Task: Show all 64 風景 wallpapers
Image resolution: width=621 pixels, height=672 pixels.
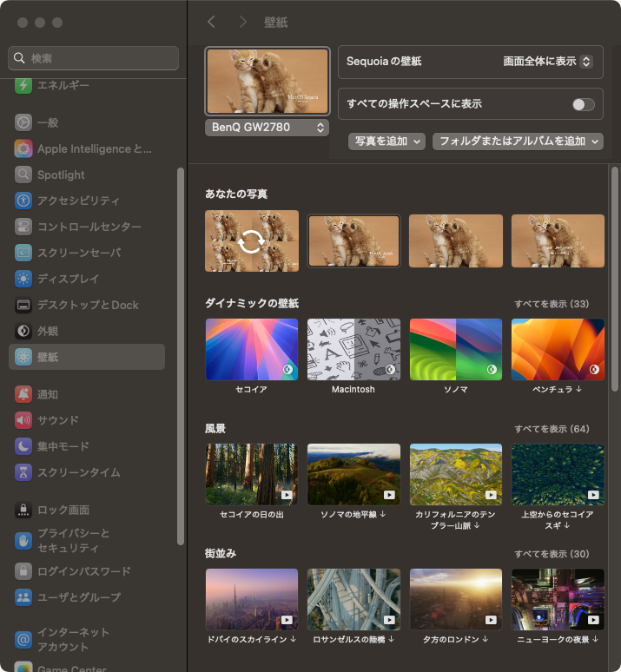Action: point(552,429)
